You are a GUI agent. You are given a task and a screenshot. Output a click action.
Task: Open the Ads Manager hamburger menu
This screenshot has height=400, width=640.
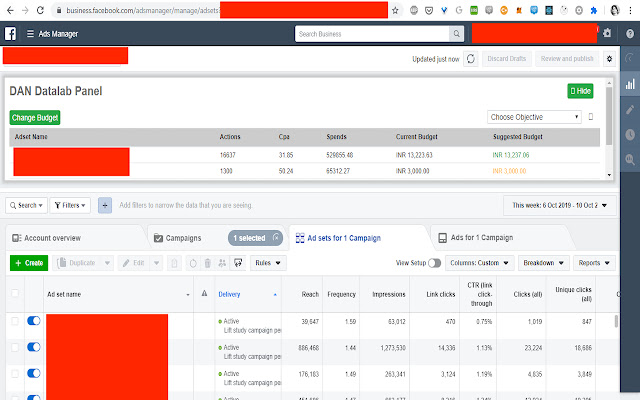point(30,33)
